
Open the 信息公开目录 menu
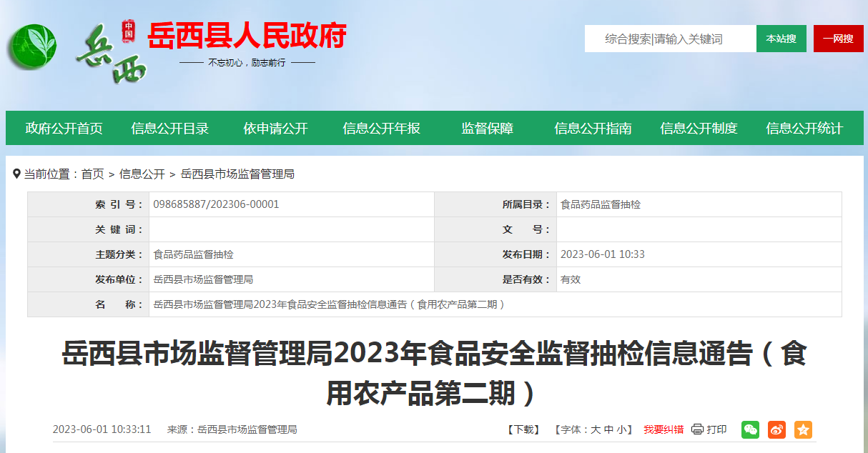[x=170, y=129]
